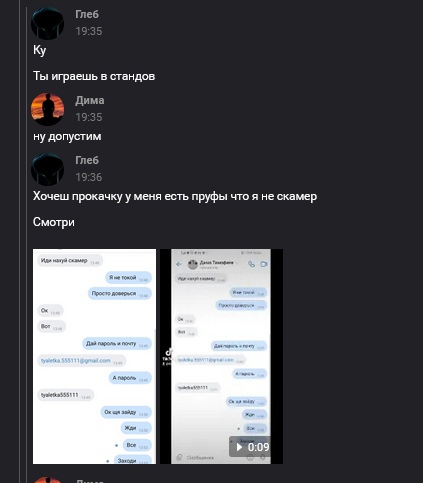Screen dimensions: 423x483
Task: Click the paperclip icon in video preview
Action: click(179, 457)
